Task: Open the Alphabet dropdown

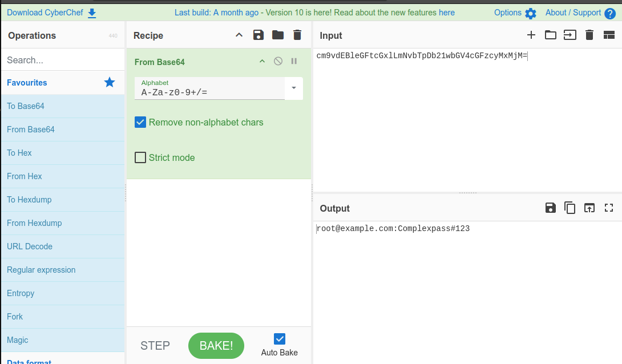Action: [293, 88]
